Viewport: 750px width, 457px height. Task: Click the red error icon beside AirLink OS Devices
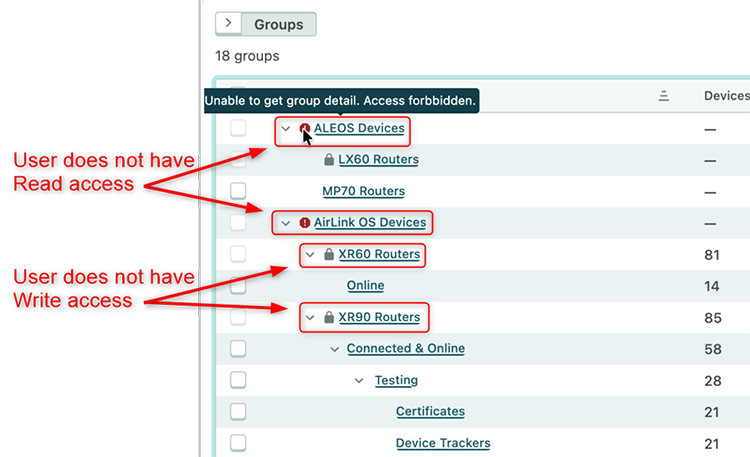pos(305,223)
